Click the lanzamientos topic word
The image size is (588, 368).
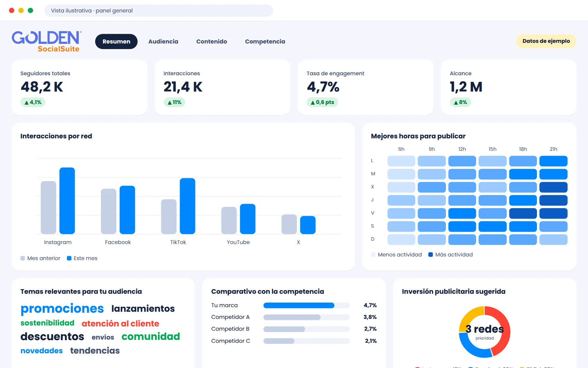pos(143,308)
